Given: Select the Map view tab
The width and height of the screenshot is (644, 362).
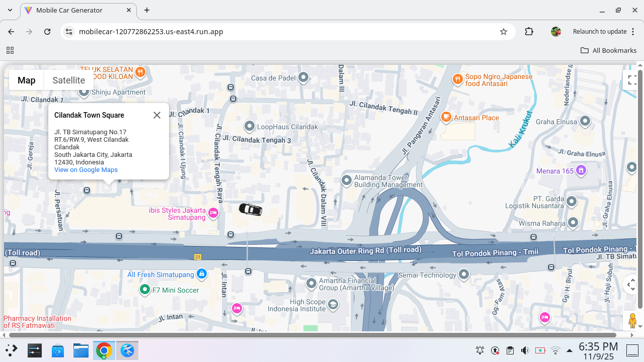Looking at the screenshot, I should point(27,80).
